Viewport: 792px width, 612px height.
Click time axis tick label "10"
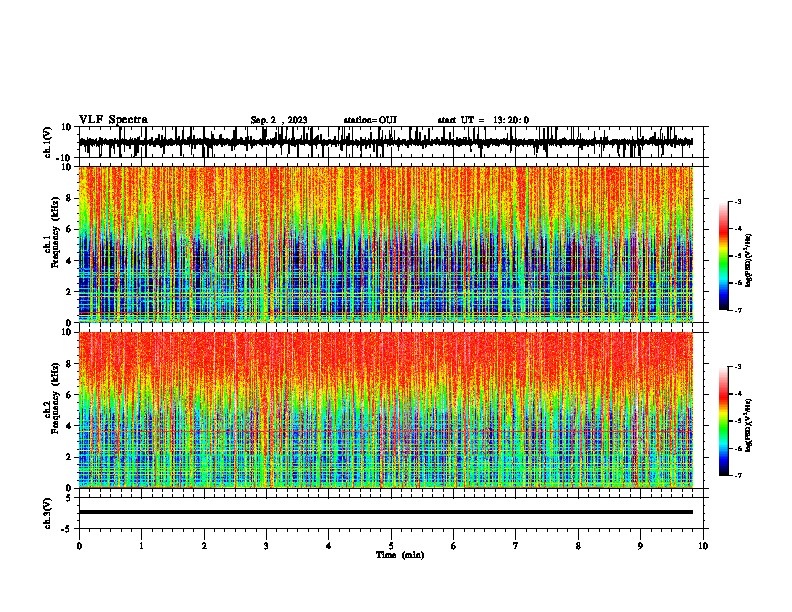point(703,546)
